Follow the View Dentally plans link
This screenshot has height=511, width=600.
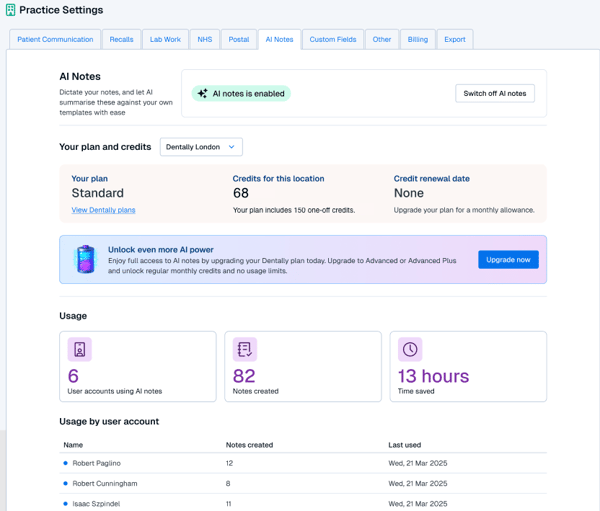pos(103,210)
